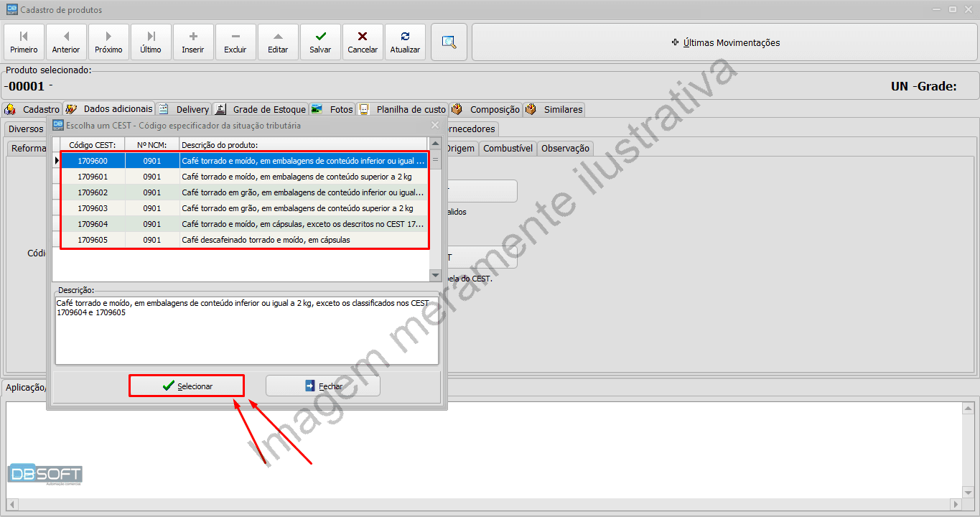Screen dimensions: 980x517
Task: Click the grid scrollbar down arrow
Action: click(435, 274)
